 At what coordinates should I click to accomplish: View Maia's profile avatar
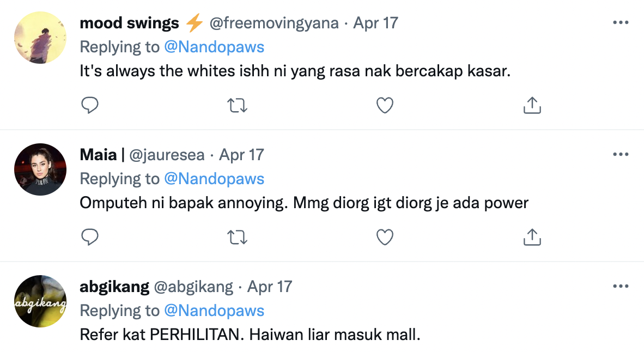pyautogui.click(x=40, y=169)
